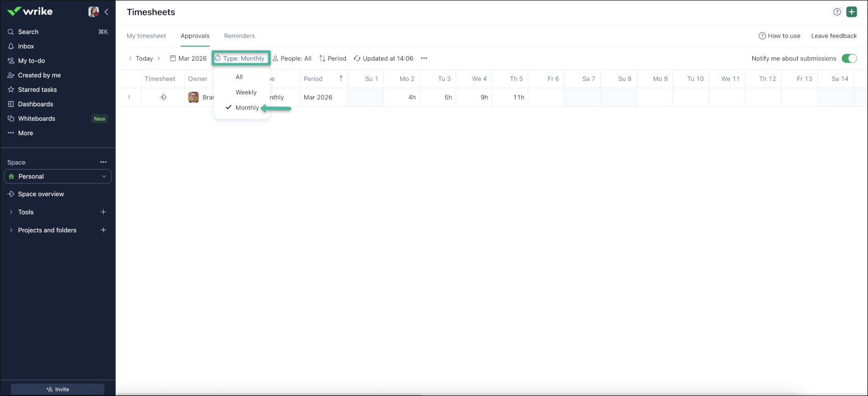Screen dimensions: 868x396
Task: Open How to use
Action: 779,36
